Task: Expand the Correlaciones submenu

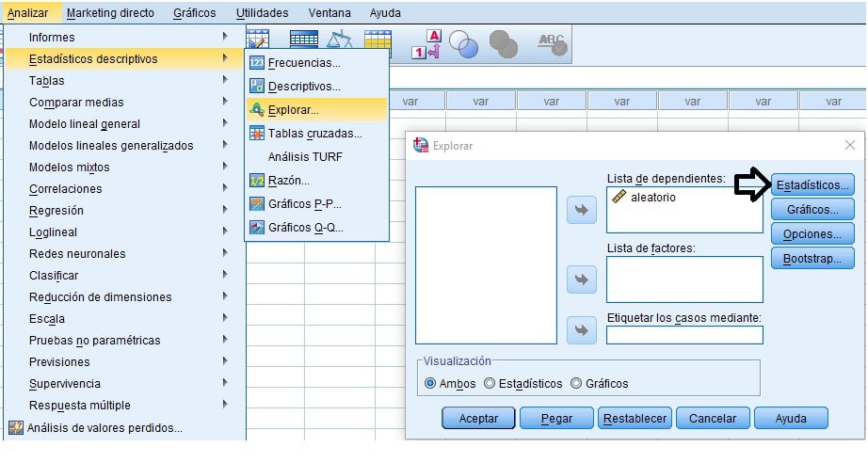Action: click(225, 187)
